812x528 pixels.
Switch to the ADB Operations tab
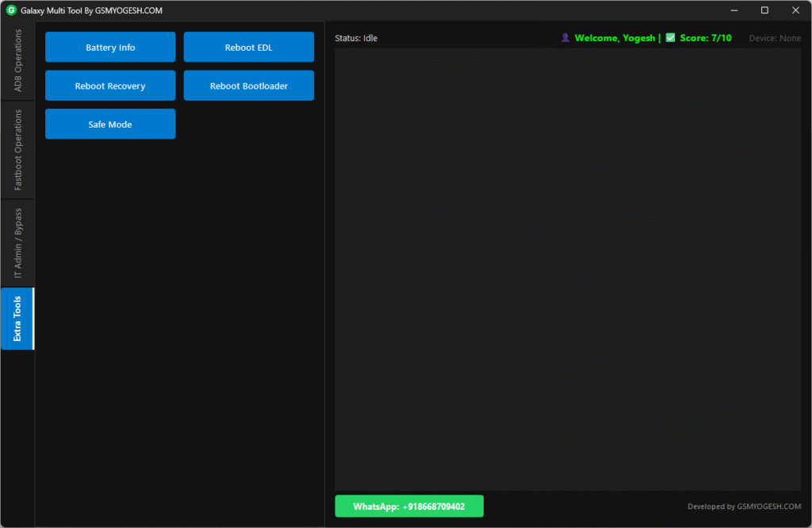17,61
